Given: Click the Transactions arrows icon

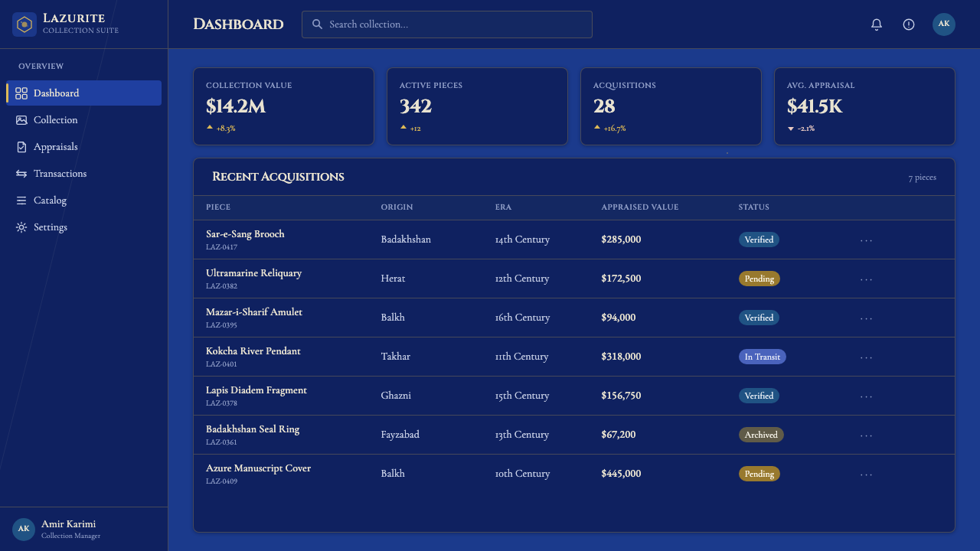Looking at the screenshot, I should click(x=21, y=174).
